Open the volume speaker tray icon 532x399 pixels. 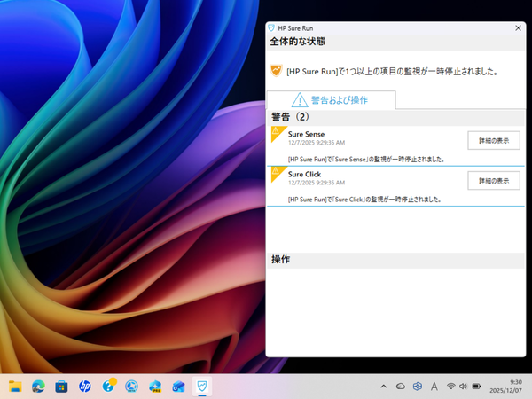(x=463, y=386)
